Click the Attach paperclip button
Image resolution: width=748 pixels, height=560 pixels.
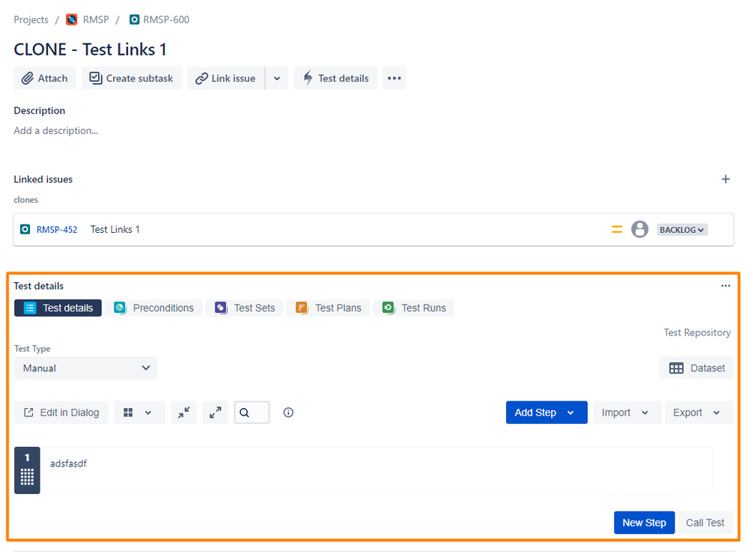pos(45,78)
